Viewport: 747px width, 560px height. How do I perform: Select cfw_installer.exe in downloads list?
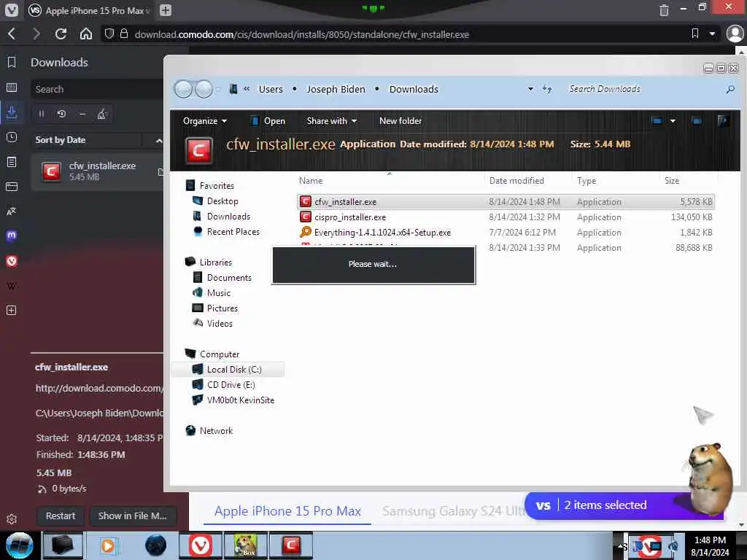click(x=97, y=171)
